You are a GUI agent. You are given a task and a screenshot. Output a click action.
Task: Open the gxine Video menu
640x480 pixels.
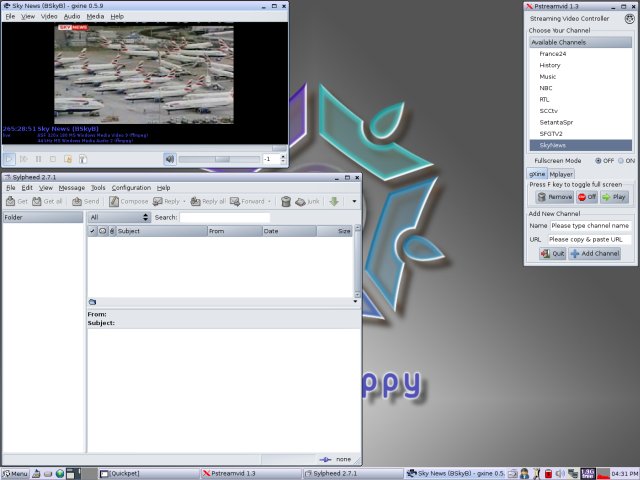(49, 16)
